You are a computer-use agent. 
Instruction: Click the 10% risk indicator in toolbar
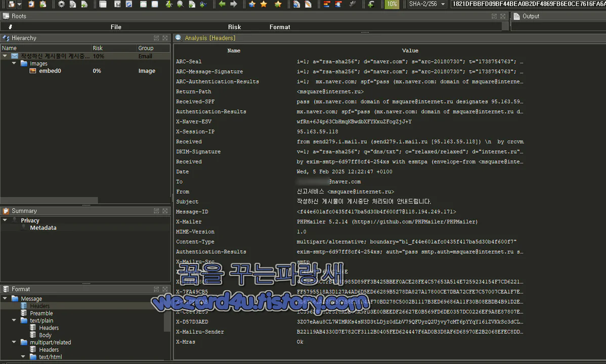(392, 4)
